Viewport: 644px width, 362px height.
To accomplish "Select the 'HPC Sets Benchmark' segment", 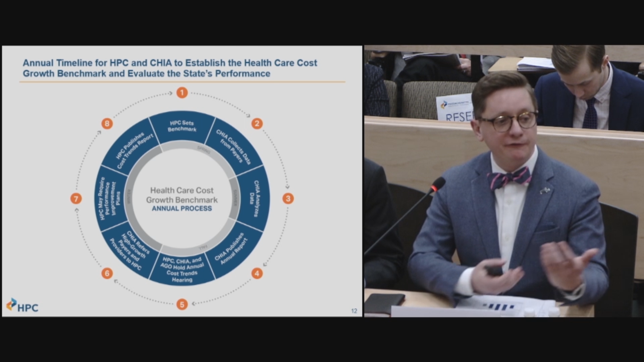I will point(182,127).
